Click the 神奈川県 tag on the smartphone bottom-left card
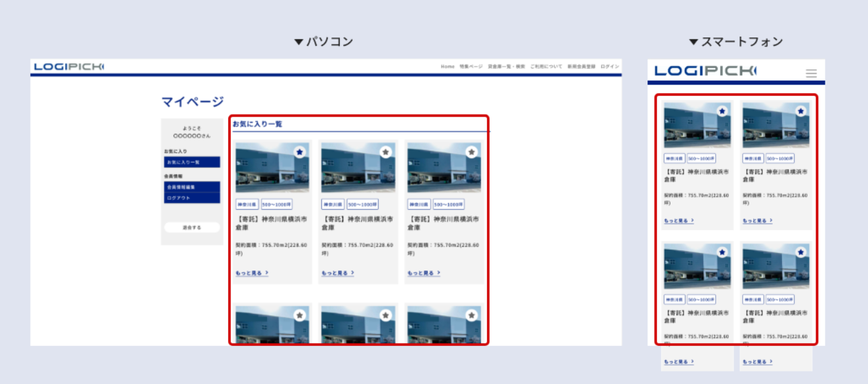Viewport: 868px width, 384px height. [x=674, y=299]
